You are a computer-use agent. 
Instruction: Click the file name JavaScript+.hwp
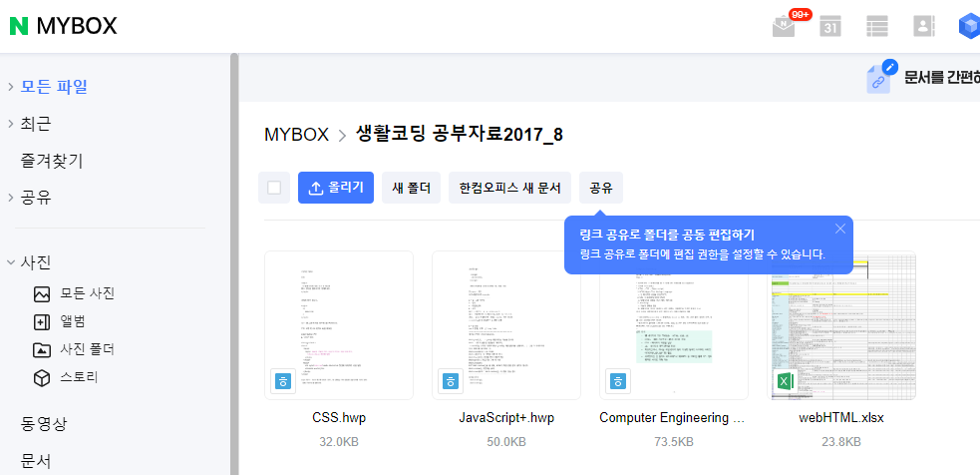tap(506, 418)
